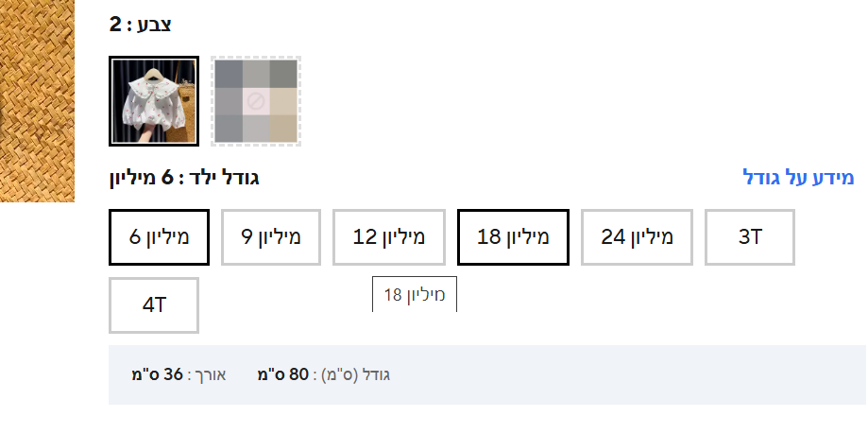Screen dimensions: 868x434
Task: Click the 36 ס"מ length measurement
Action: coord(158,374)
